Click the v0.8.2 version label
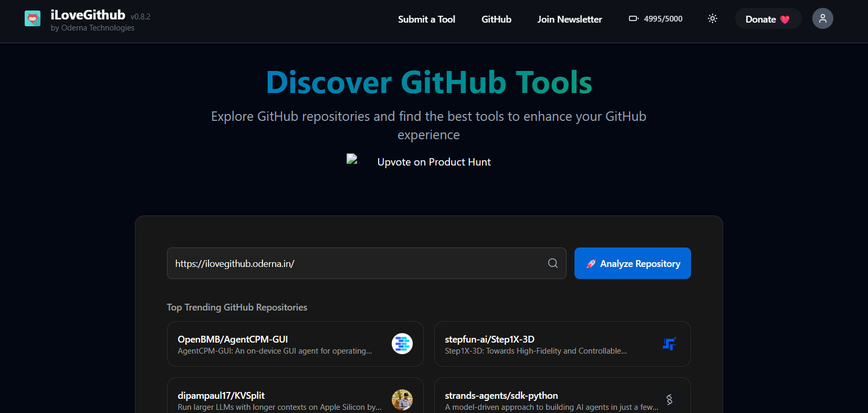 (x=141, y=17)
